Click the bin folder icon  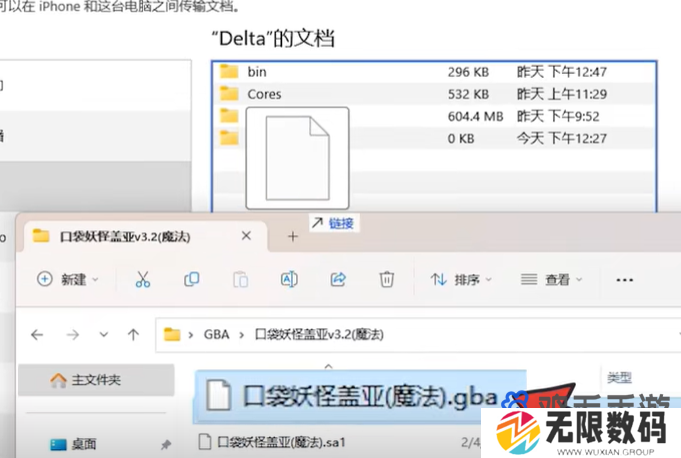(x=229, y=71)
